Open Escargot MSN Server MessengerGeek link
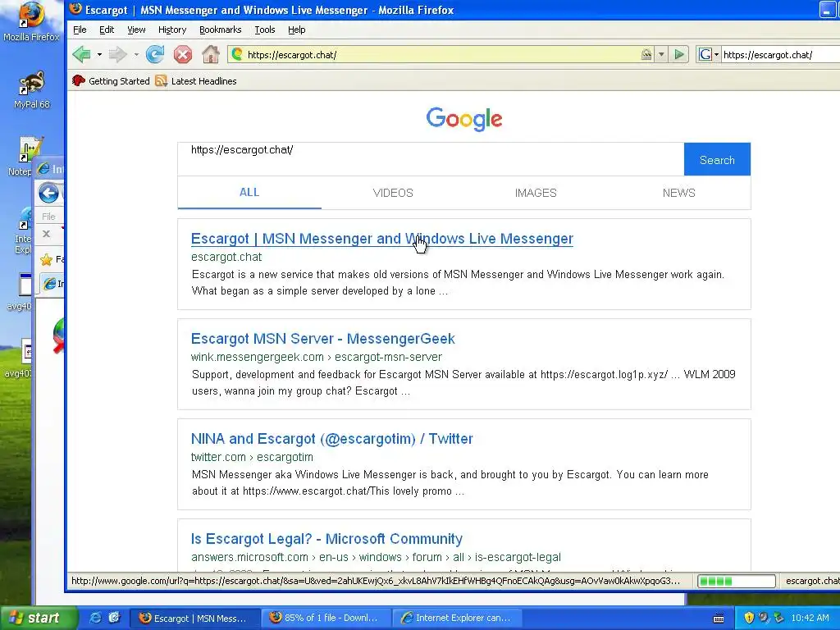 click(322, 339)
